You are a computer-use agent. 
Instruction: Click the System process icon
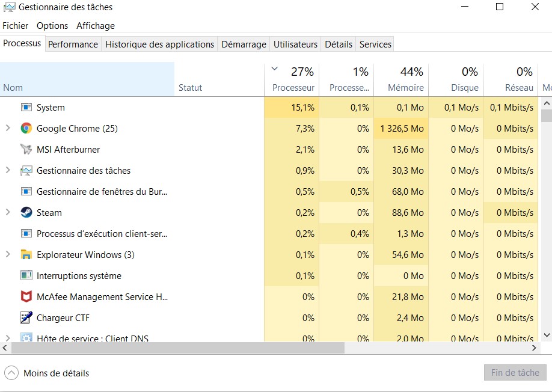(26, 107)
